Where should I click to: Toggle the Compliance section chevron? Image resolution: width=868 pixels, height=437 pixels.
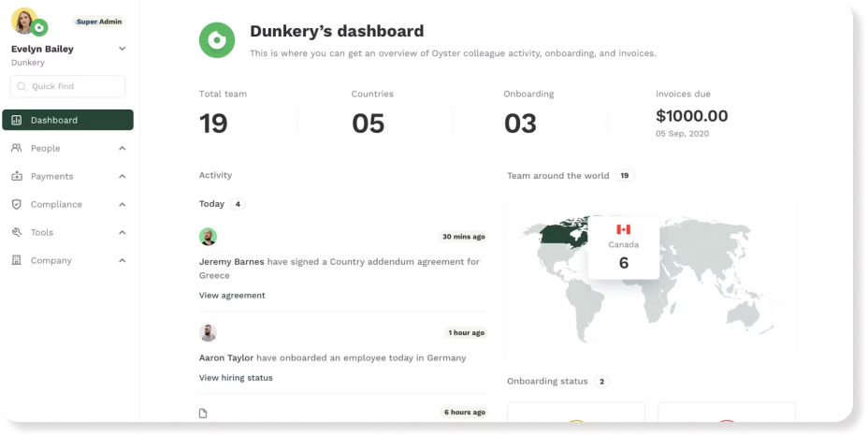coord(123,204)
